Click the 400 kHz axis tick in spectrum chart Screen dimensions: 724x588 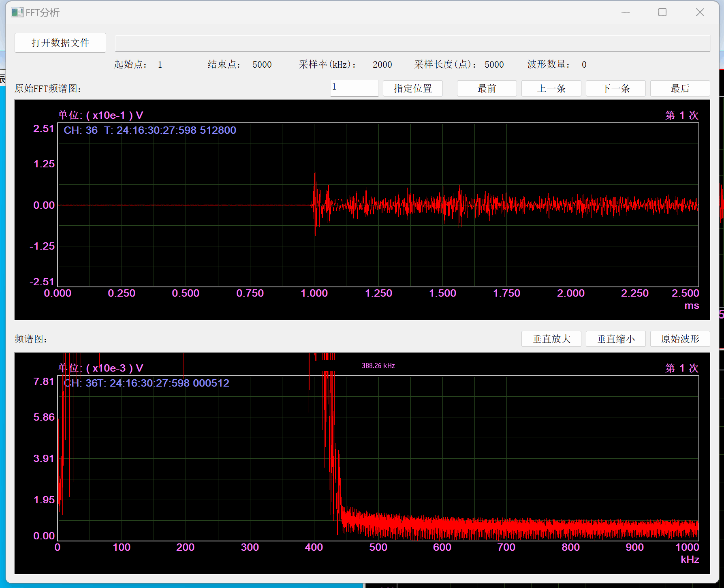(314, 547)
